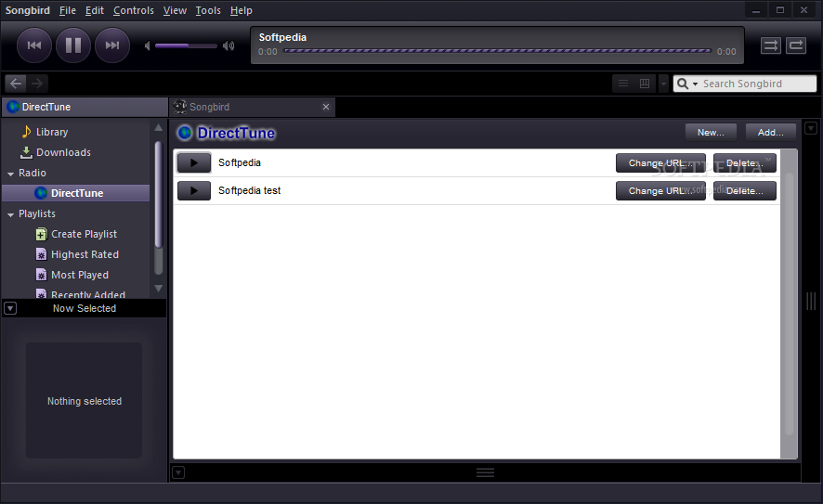Open the Songbird application menu

click(x=27, y=10)
